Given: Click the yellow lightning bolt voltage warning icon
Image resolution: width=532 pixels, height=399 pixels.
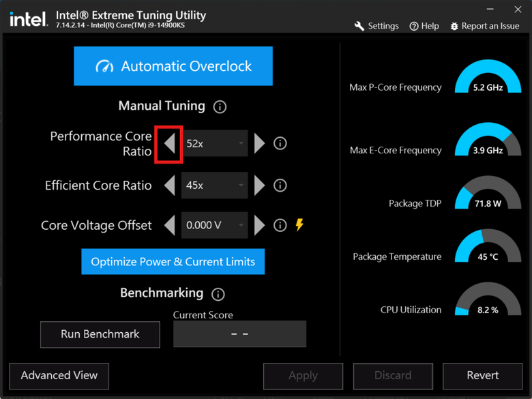Looking at the screenshot, I should (x=299, y=224).
